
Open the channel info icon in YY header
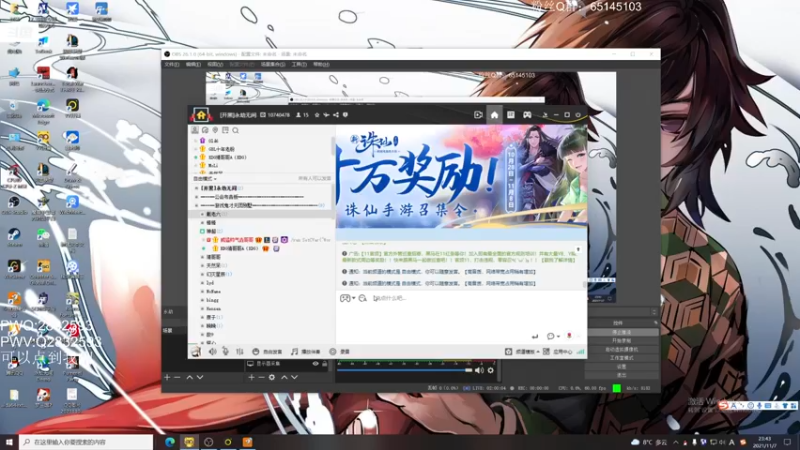pyautogui.click(x=345, y=115)
